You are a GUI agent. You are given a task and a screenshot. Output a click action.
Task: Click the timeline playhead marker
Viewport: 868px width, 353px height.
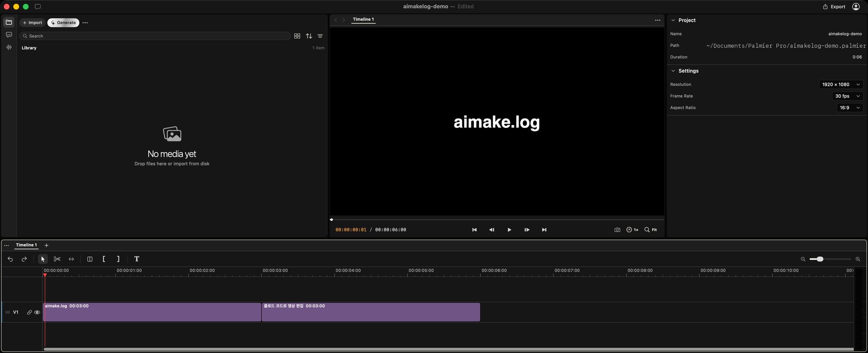point(45,275)
